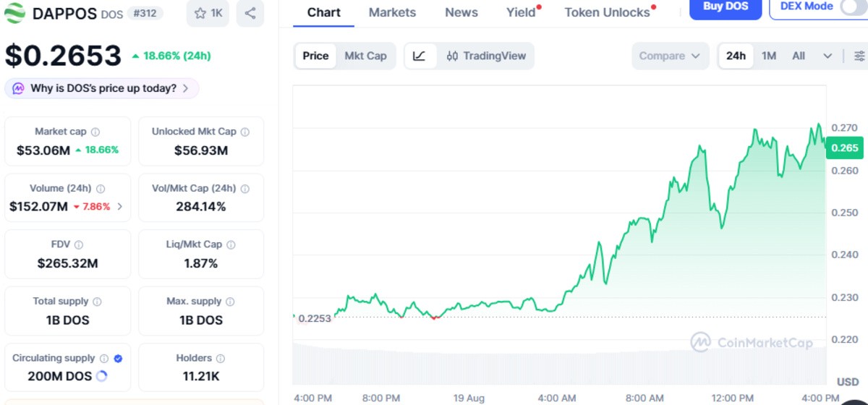Select the All time range
The width and height of the screenshot is (868, 405).
(799, 56)
